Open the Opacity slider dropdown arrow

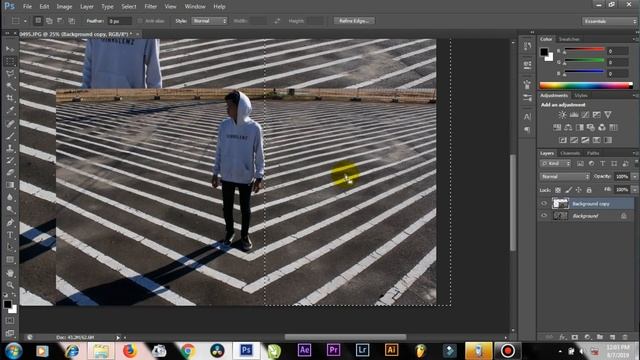pos(635,177)
